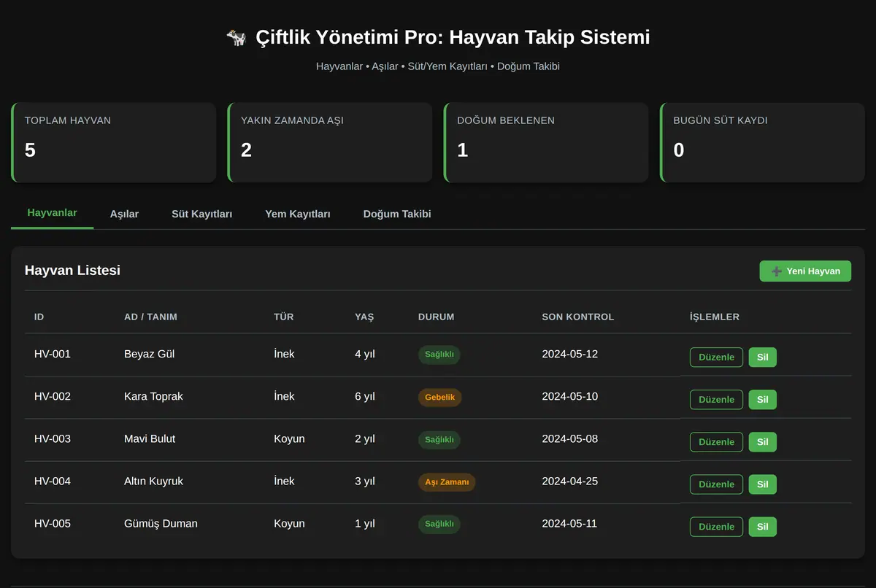This screenshot has height=588, width=876.
Task: Click the age value 6 yıl
Action: (365, 396)
